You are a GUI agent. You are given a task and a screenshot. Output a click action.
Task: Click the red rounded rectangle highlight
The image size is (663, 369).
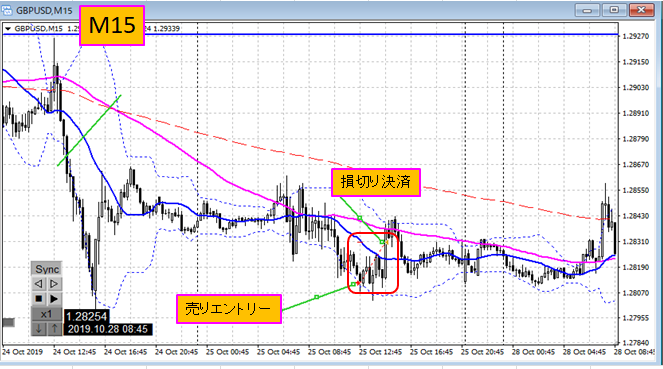pos(373,262)
